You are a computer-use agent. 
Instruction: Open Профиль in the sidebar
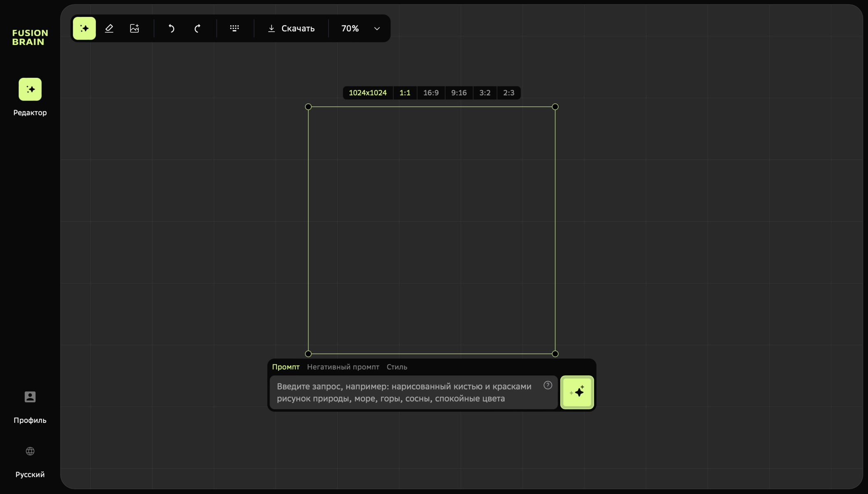[x=30, y=397]
